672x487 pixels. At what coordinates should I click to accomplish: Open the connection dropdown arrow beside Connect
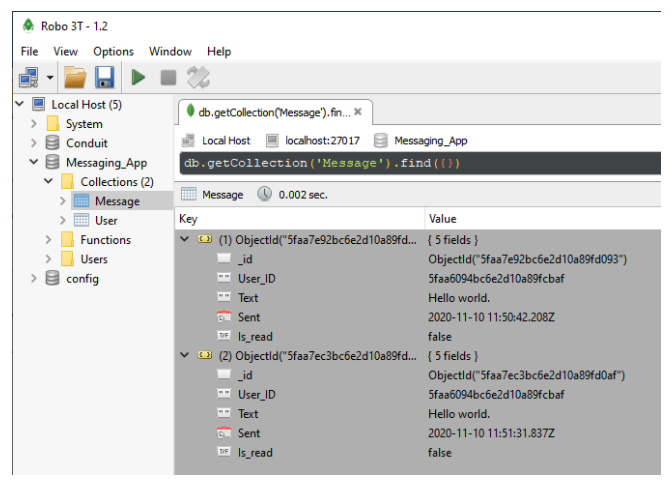tap(50, 77)
